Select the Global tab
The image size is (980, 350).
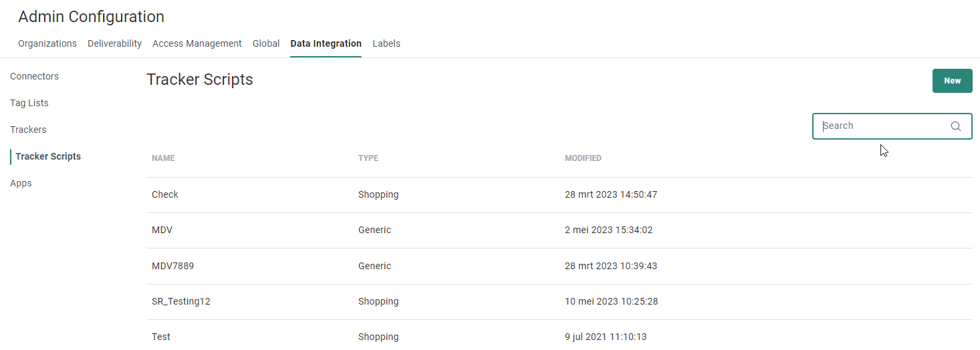(x=266, y=43)
